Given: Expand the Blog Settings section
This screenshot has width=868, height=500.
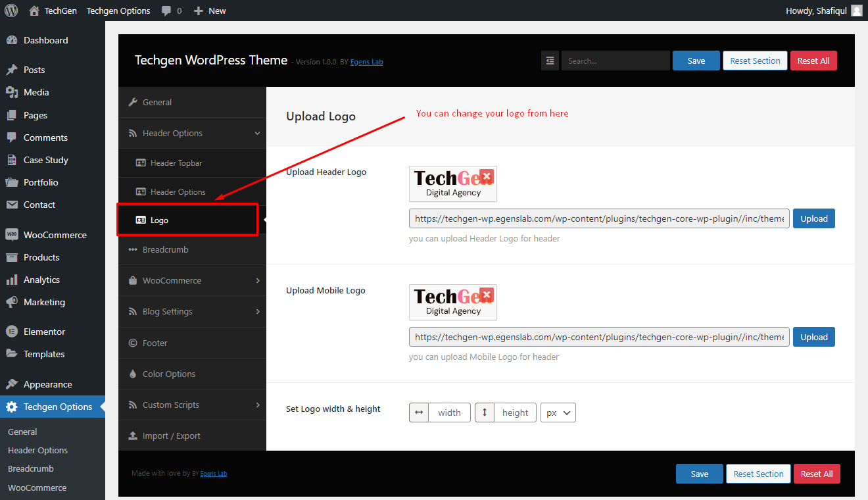Looking at the screenshot, I should [x=192, y=311].
